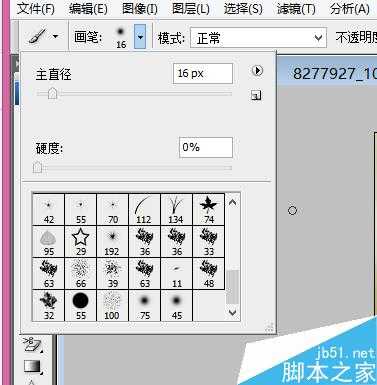Select the 70 starburst brush
This screenshot has width=377, height=385.
click(113, 210)
